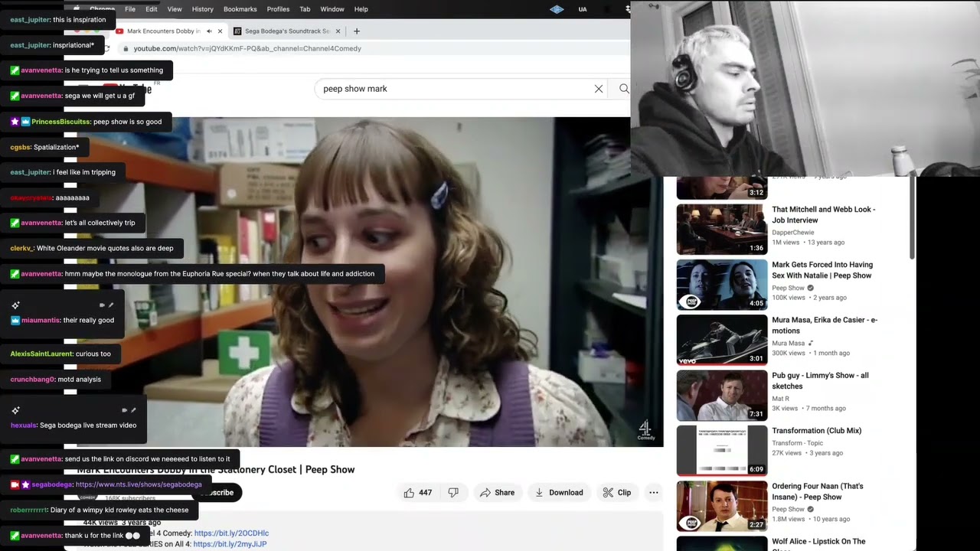Click the crunchbang0 'motd analysis' chat message
Viewport: 980px width, 551px height.
click(x=56, y=380)
